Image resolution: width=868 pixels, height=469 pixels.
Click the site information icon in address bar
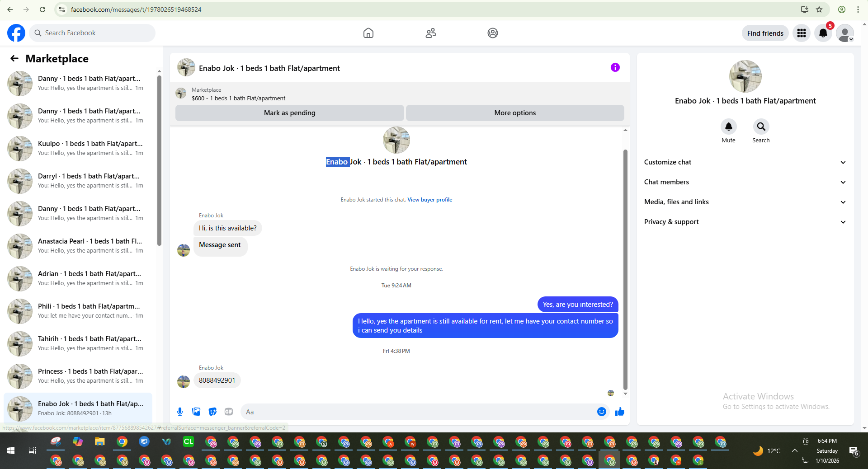(62, 9)
